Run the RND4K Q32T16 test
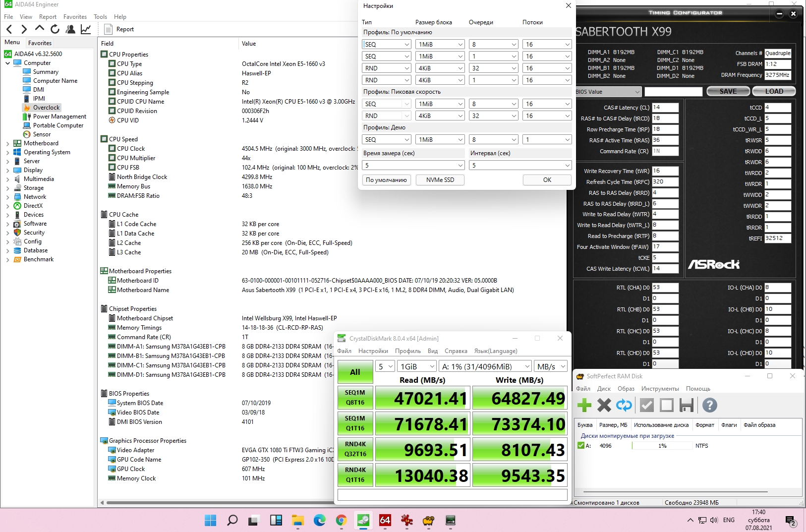 (x=355, y=449)
